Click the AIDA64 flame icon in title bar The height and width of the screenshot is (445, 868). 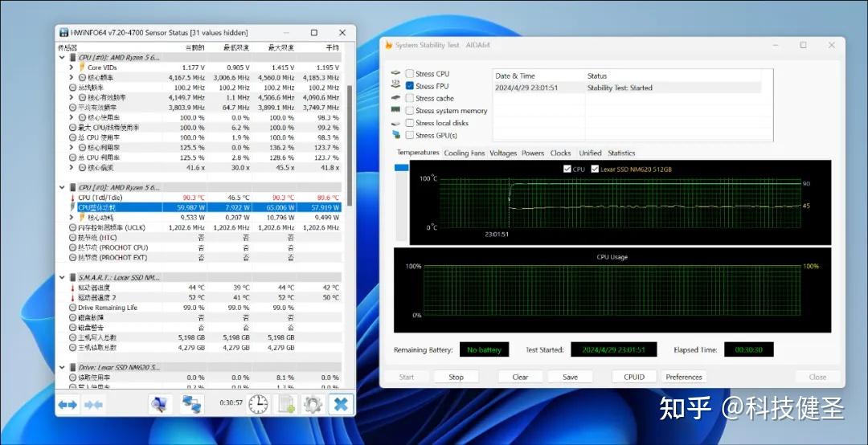(x=389, y=46)
